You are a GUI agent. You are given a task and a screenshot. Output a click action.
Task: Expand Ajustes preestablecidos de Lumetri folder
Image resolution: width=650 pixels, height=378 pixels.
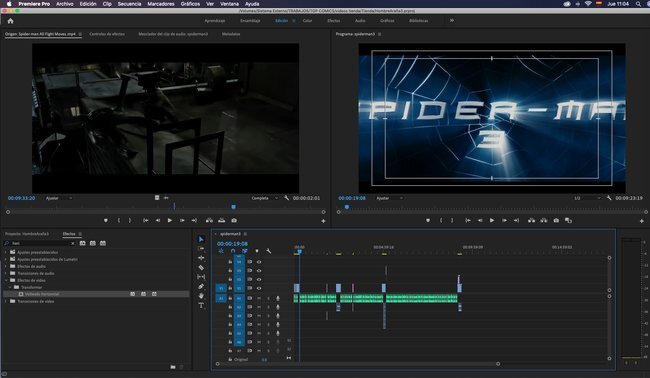click(x=6, y=259)
